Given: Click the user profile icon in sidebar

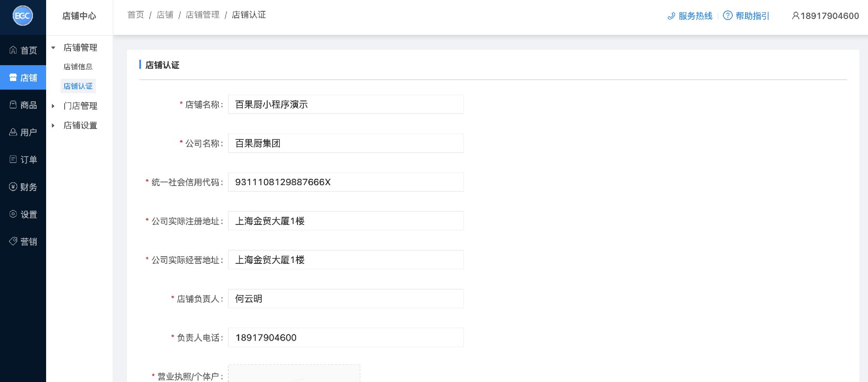Looking at the screenshot, I should tap(13, 132).
